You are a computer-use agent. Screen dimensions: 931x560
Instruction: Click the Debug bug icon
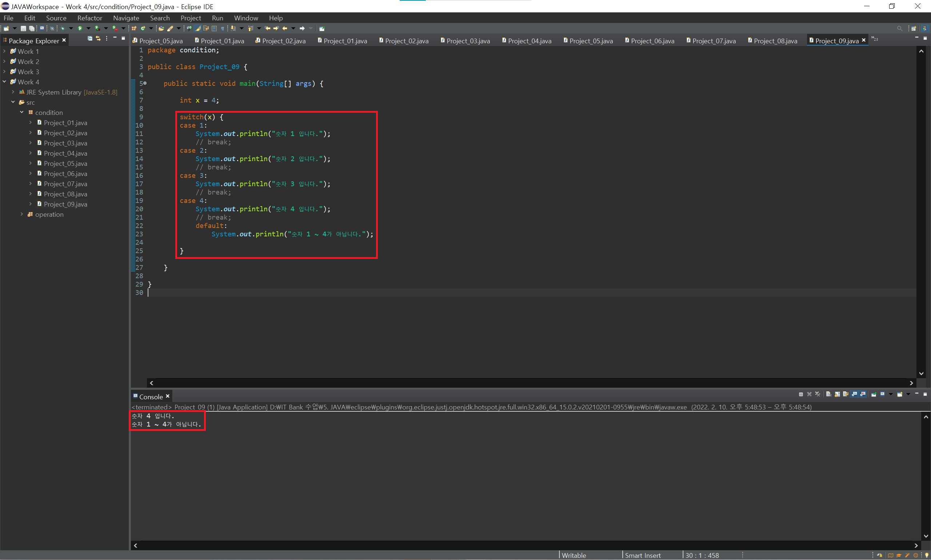[x=63, y=28]
